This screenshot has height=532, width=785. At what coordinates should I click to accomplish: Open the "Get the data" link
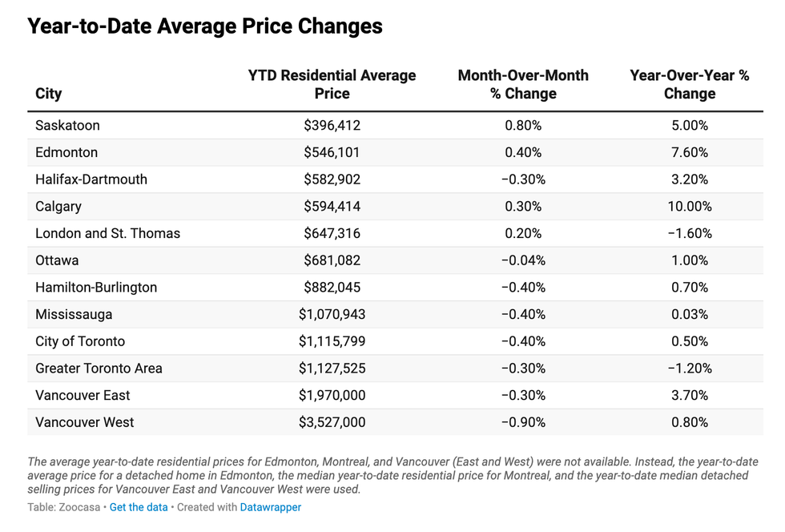click(139, 507)
